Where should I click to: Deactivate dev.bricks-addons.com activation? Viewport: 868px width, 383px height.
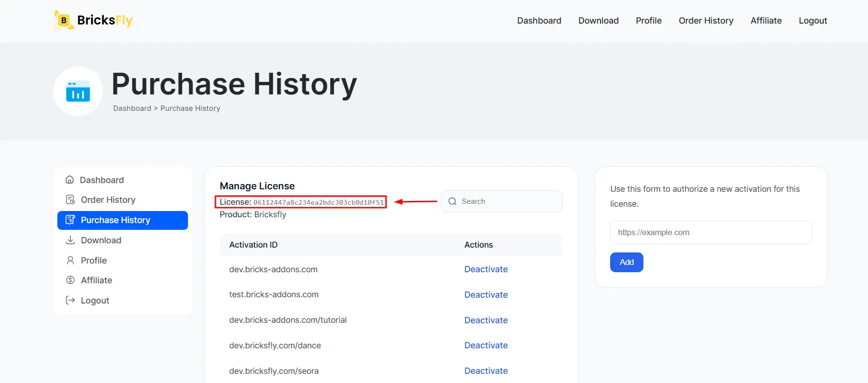click(486, 269)
